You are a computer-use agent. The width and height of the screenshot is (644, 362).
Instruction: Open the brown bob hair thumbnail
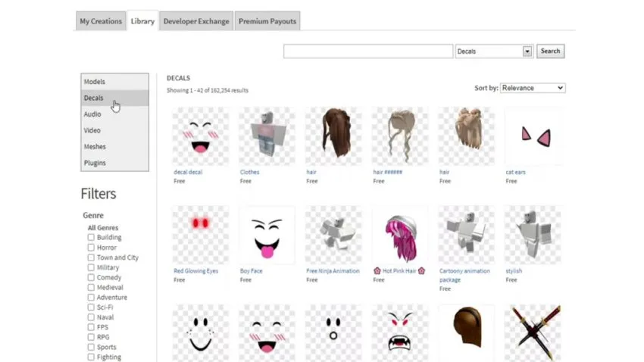point(467,333)
